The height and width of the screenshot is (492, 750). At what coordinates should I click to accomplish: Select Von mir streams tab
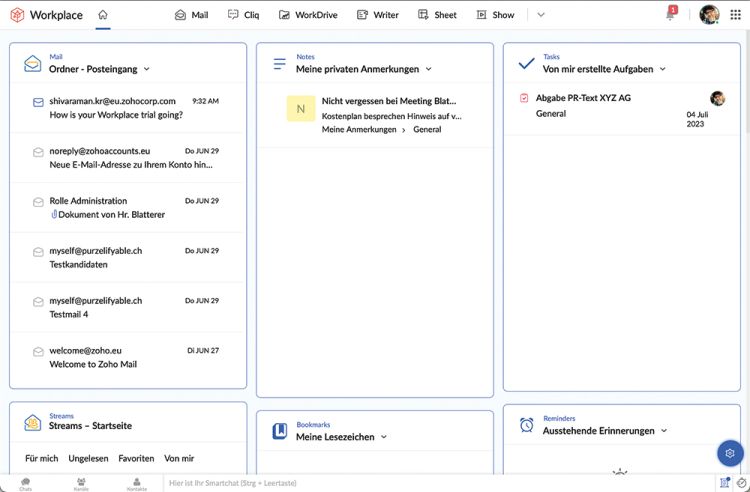pos(179,458)
